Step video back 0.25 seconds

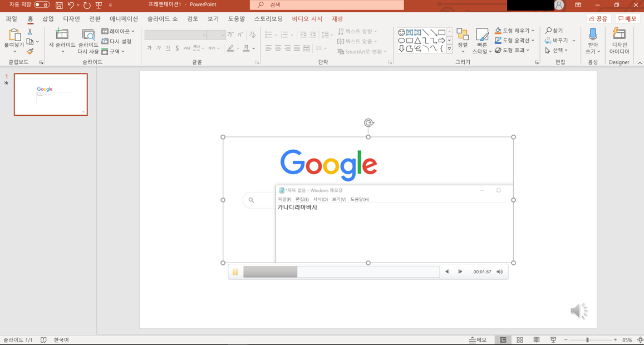pyautogui.click(x=448, y=272)
